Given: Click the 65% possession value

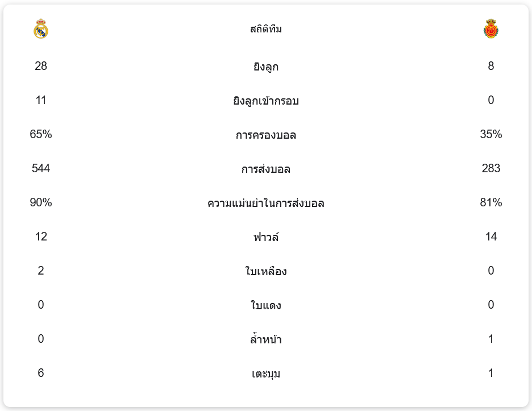Looking at the screenshot, I should point(41,134).
